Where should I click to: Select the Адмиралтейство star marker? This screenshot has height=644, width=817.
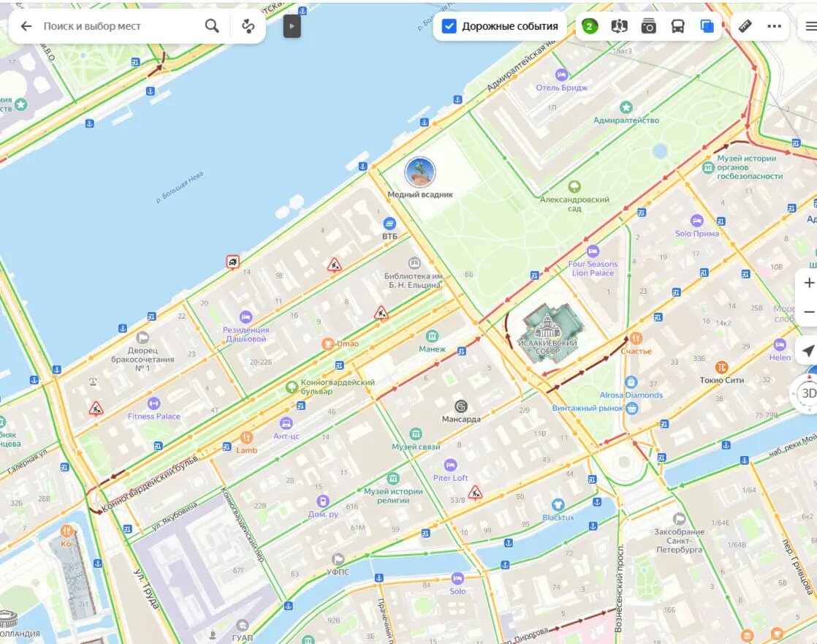(x=626, y=107)
